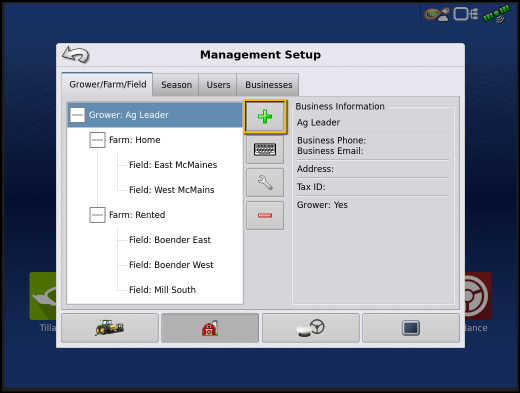The height and width of the screenshot is (393, 520).
Task: Click the green Tillage app tile behind dialog
Action: click(x=43, y=296)
